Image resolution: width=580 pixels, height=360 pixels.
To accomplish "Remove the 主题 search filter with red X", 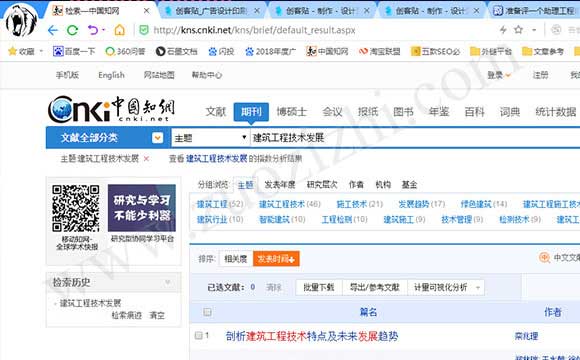I will 146,159.
